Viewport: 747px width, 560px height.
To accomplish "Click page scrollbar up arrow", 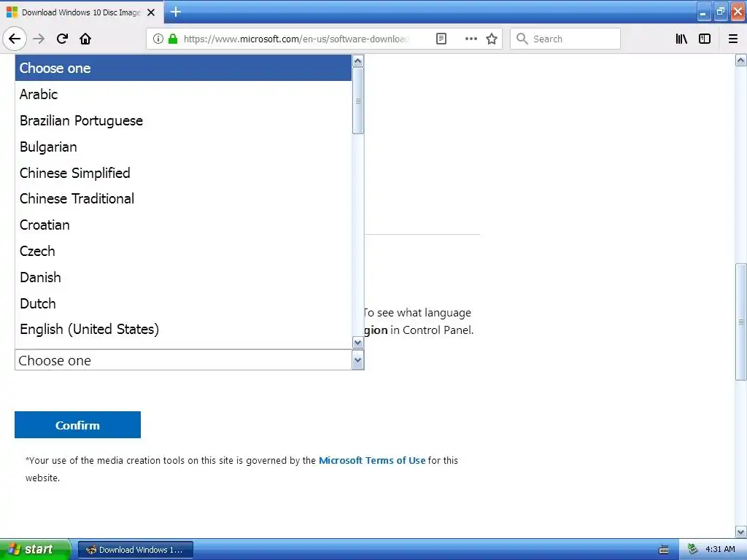I will [741, 61].
